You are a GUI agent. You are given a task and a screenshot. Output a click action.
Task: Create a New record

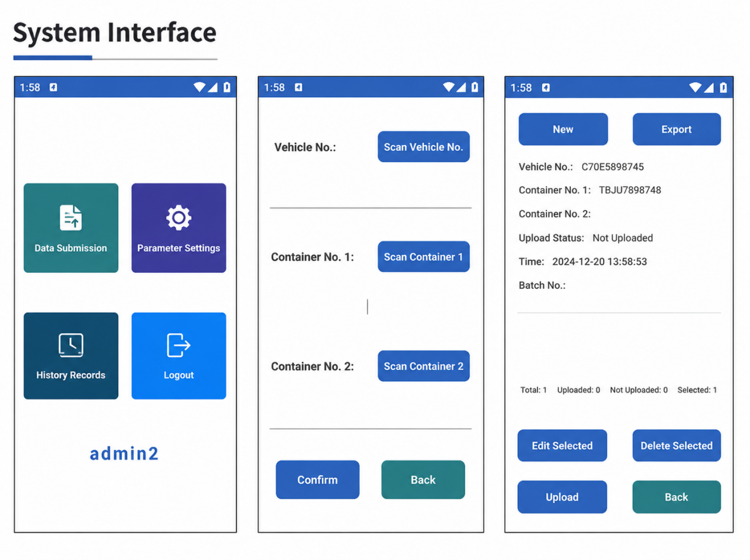563,129
